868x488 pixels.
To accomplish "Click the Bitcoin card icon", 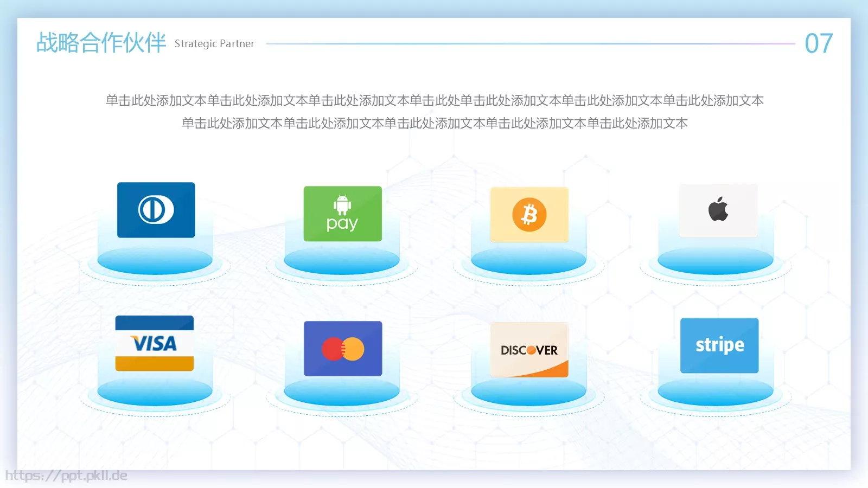I will pyautogui.click(x=529, y=215).
